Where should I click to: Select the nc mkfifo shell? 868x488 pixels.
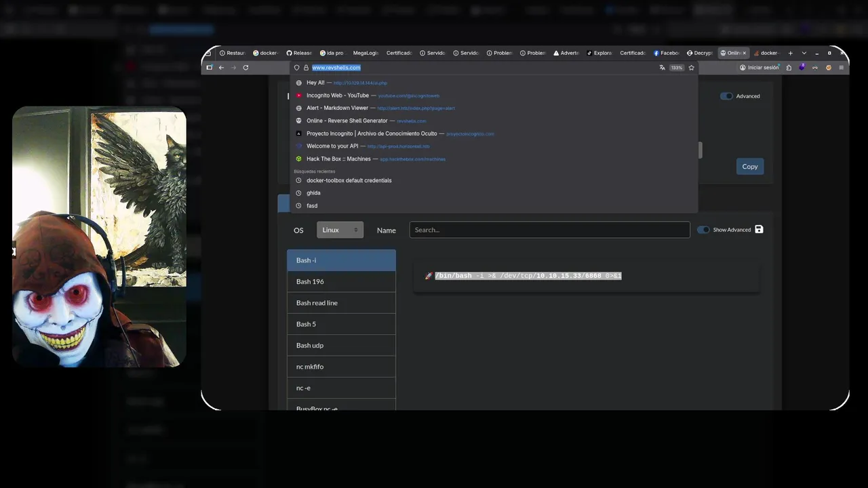point(341,367)
